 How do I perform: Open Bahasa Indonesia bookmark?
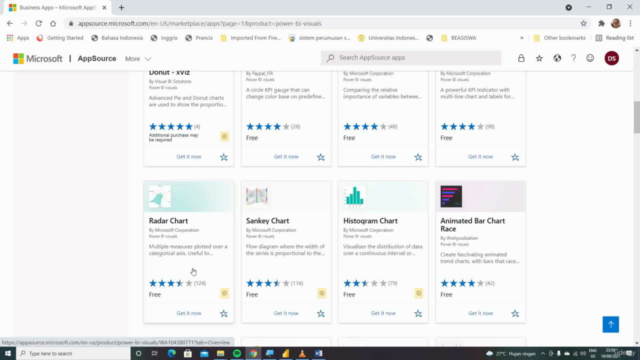click(x=117, y=38)
